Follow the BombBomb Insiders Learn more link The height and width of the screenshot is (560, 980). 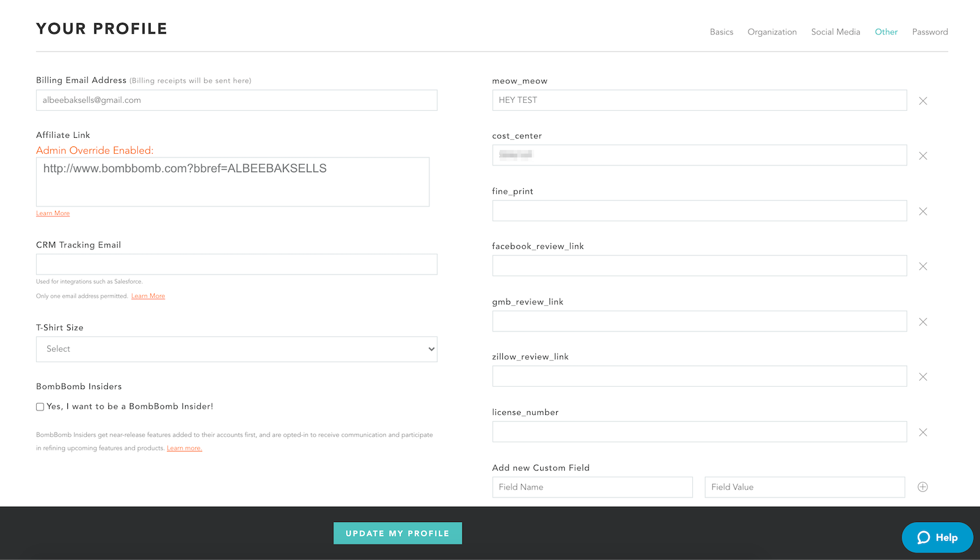tap(184, 448)
